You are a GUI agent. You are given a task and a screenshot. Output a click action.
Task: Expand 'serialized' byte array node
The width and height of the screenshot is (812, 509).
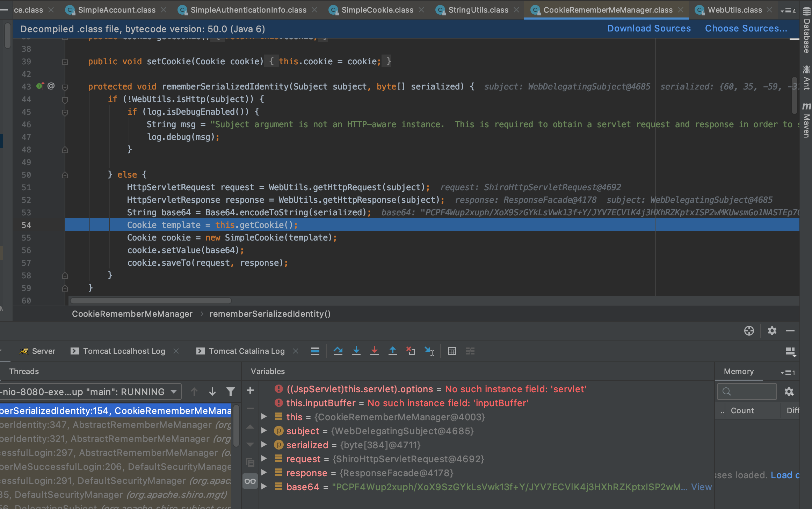click(264, 445)
